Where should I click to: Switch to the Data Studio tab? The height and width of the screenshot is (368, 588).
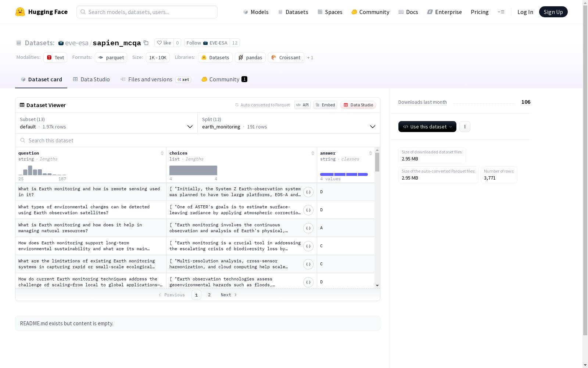pyautogui.click(x=91, y=79)
